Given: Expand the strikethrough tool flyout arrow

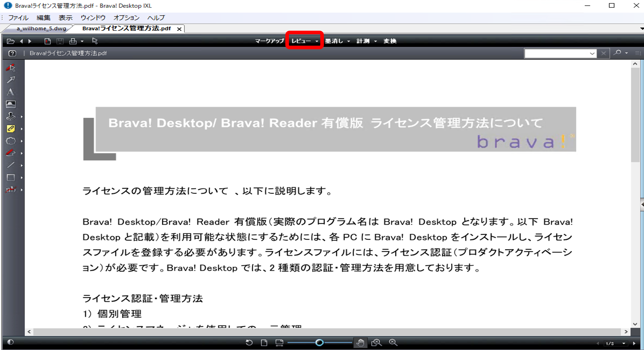Looking at the screenshot, I should click(22, 190).
